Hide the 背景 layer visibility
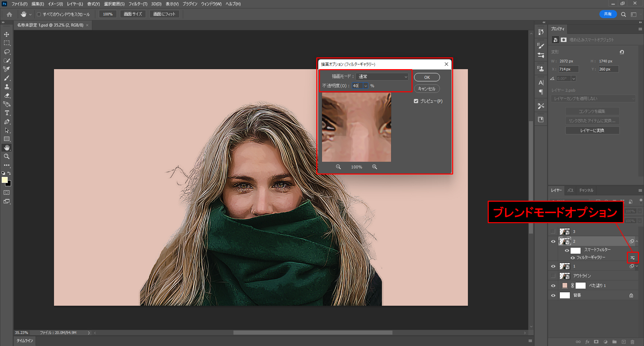The image size is (644, 346). [553, 295]
